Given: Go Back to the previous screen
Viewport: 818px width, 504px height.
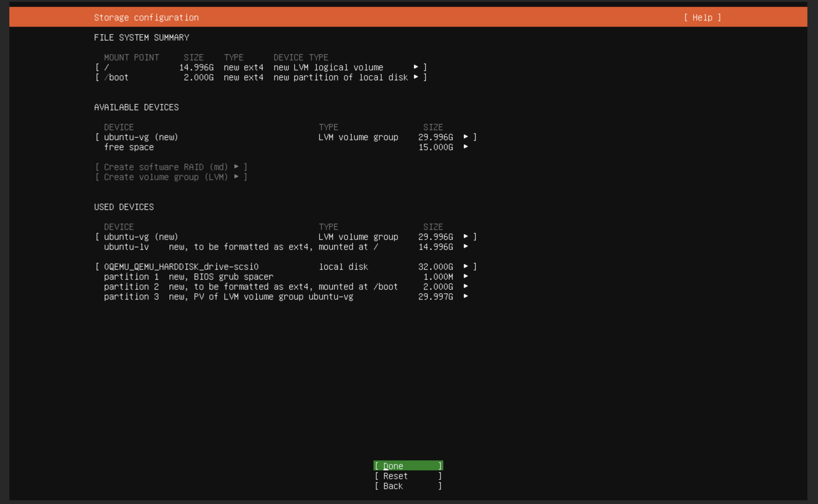Looking at the screenshot, I should 408,486.
